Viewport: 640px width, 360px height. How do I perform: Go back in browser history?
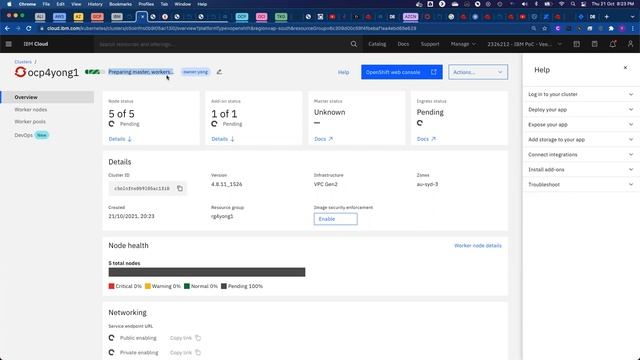[x=7, y=28]
